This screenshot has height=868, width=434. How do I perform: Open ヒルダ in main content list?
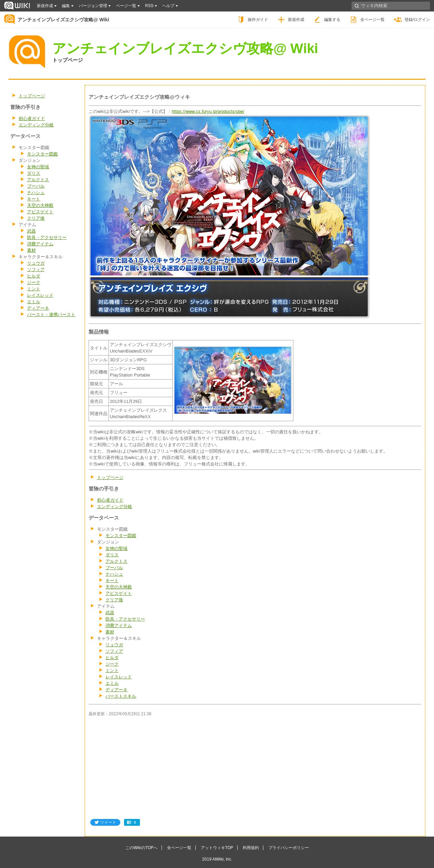point(112,658)
